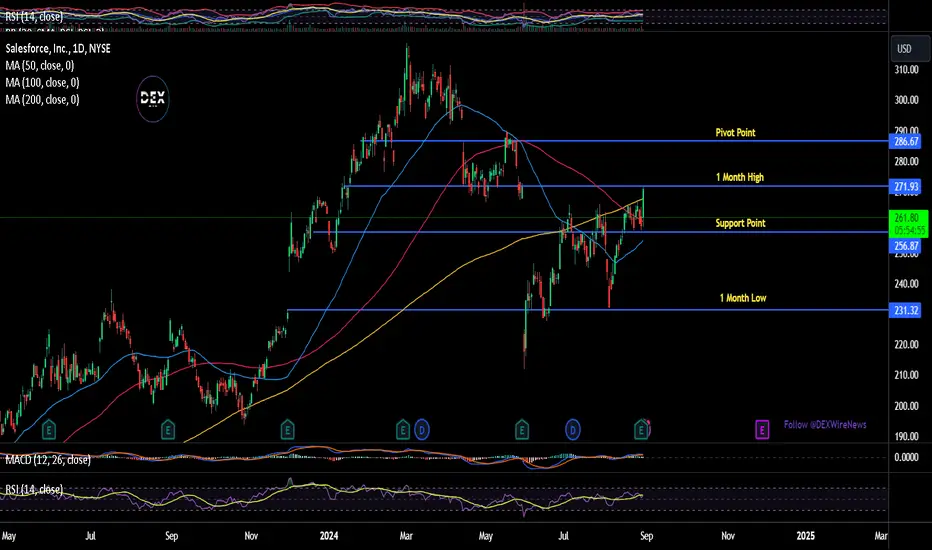Click the 0.0000 MACD axis value
932x550 pixels.
906,457
